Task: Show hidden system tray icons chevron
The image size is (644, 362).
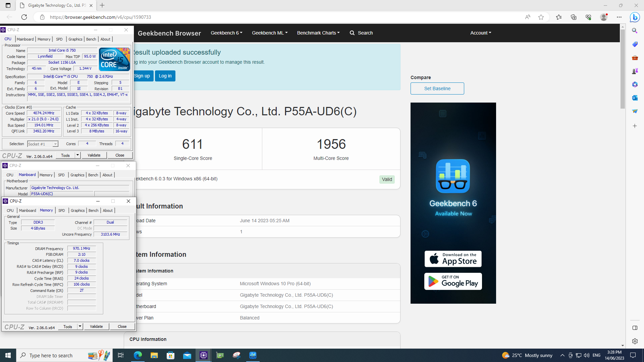Action: tap(562, 355)
